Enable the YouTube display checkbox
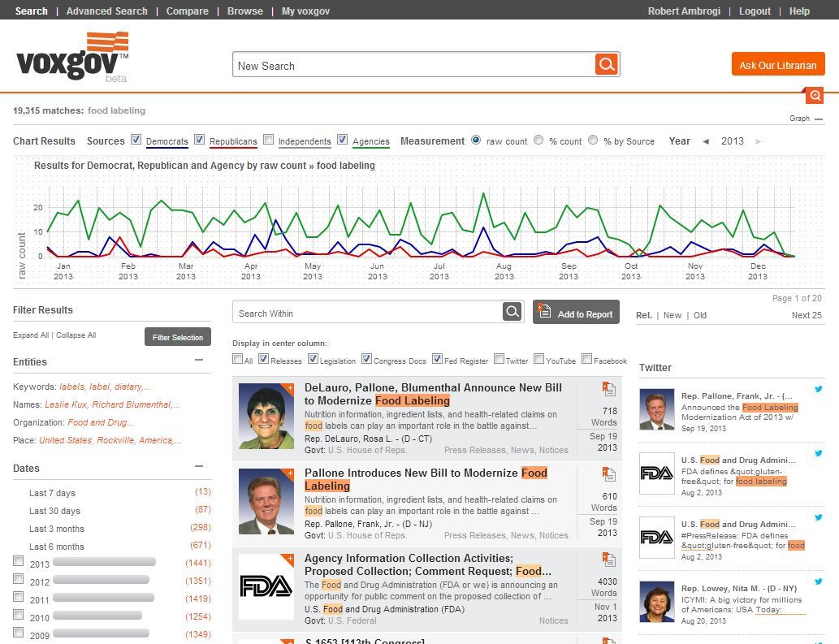 pos(538,359)
